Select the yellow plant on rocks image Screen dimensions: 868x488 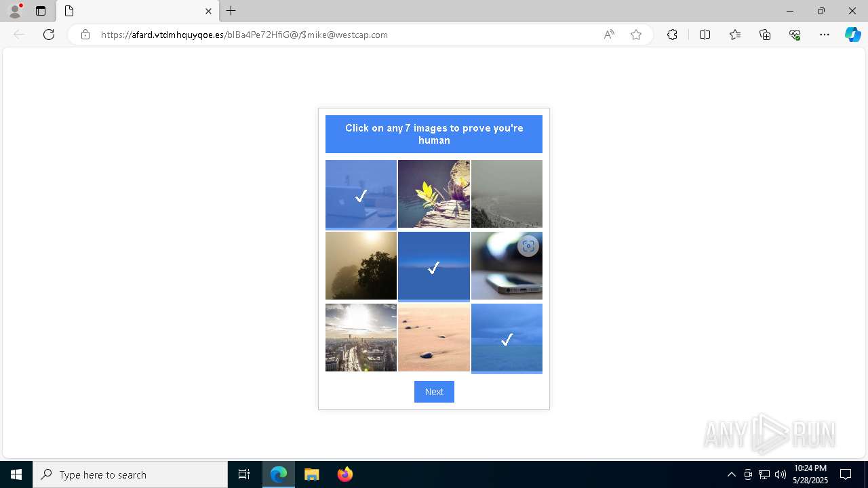coord(434,194)
